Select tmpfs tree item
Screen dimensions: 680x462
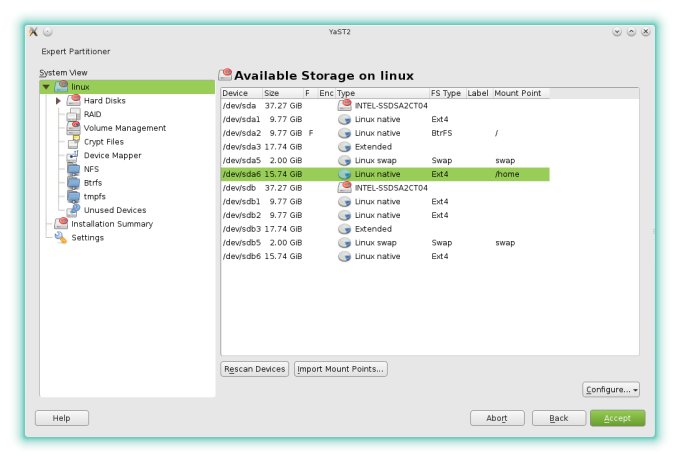pos(95,197)
